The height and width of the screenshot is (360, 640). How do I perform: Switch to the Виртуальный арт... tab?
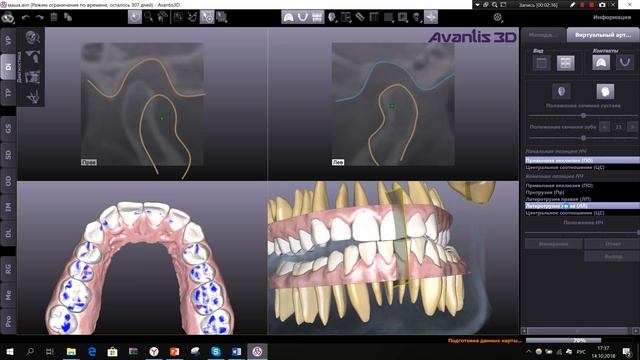click(603, 35)
